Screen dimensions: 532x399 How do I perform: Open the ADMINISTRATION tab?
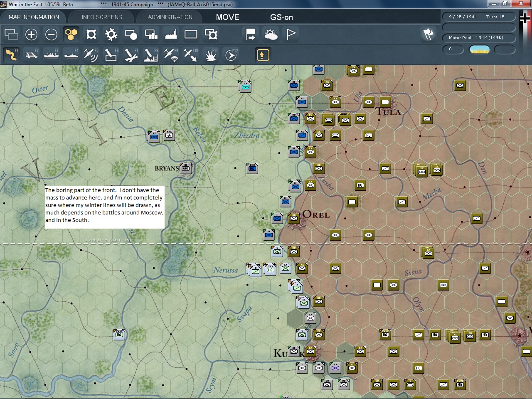tap(170, 17)
